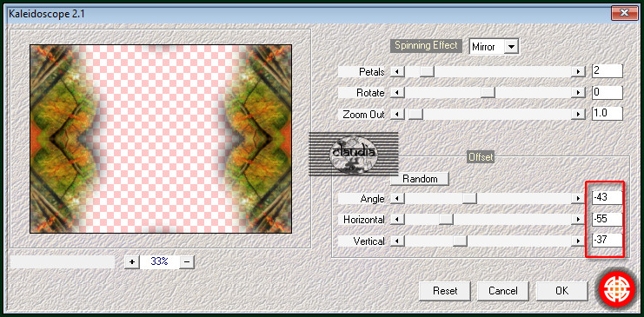Click the Angle slider left arrow
The image size is (644, 317).
pos(397,199)
